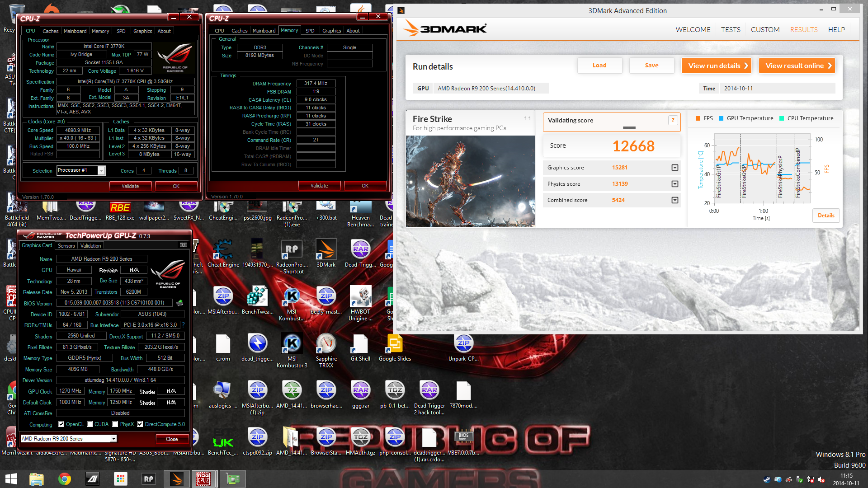
Task: Click GPU-Z BIOS save chip icon
Action: tap(179, 303)
